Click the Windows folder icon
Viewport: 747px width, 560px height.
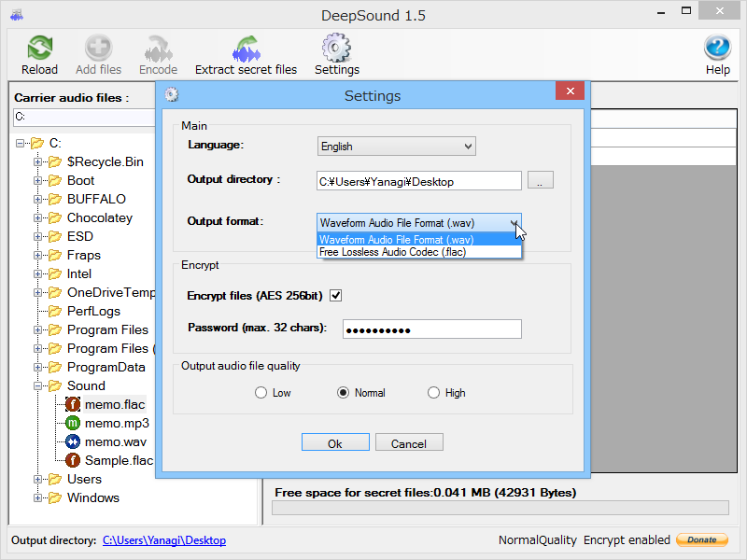point(55,497)
